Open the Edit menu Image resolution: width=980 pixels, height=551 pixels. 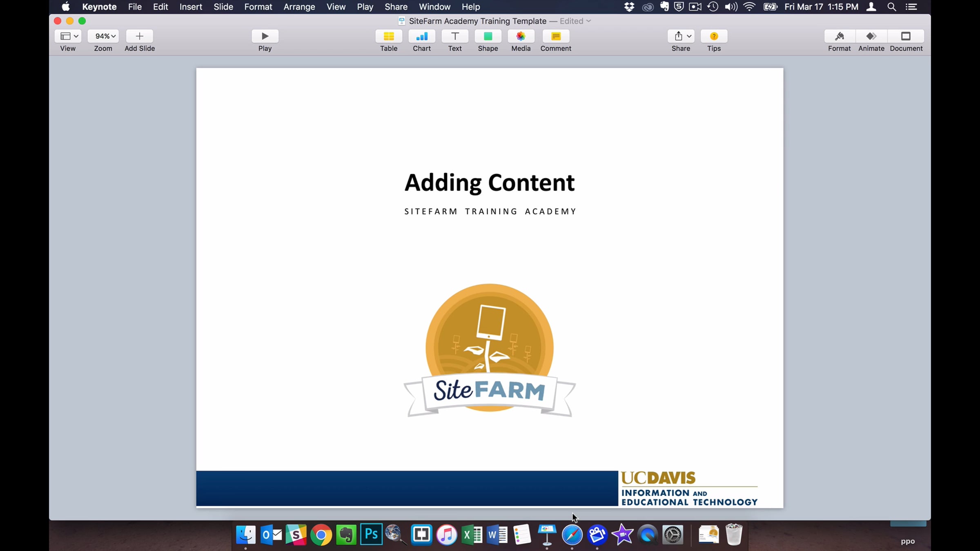(160, 7)
